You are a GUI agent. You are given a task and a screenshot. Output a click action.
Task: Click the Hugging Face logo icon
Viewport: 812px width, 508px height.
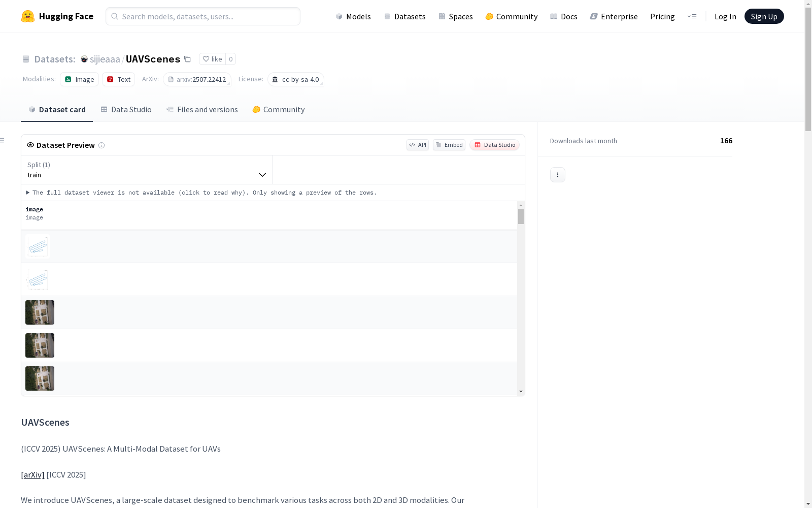[28, 16]
